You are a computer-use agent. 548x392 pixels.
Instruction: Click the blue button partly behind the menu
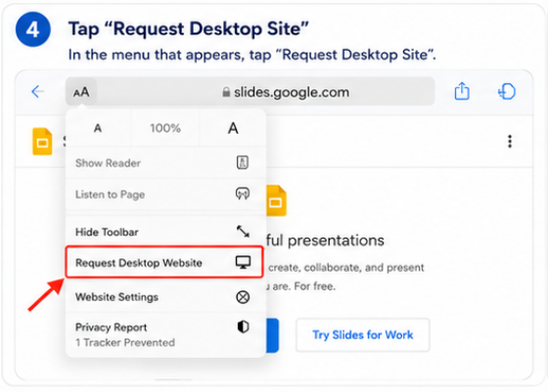(272, 335)
